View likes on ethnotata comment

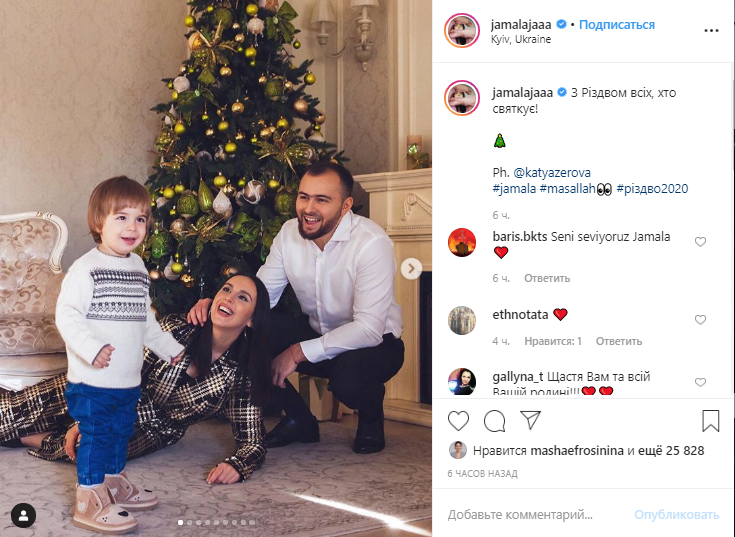pyautogui.click(x=553, y=341)
